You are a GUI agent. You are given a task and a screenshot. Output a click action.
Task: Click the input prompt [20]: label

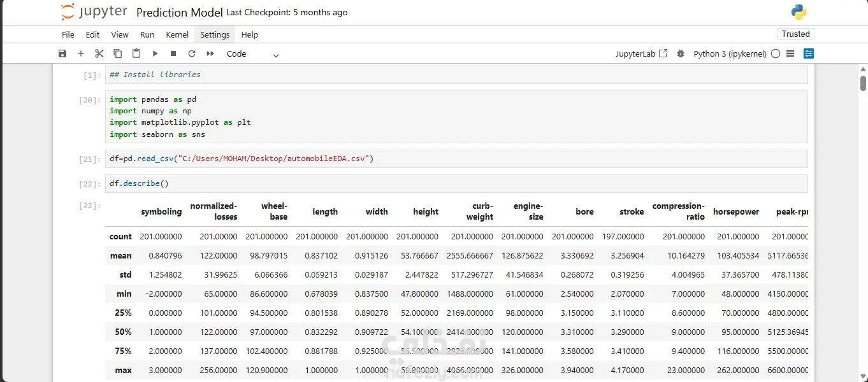coord(89,100)
